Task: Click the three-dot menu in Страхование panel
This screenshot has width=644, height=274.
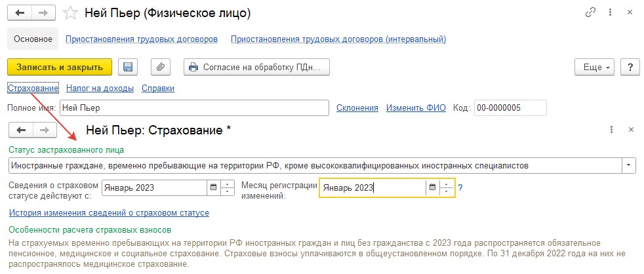Action: (x=612, y=130)
